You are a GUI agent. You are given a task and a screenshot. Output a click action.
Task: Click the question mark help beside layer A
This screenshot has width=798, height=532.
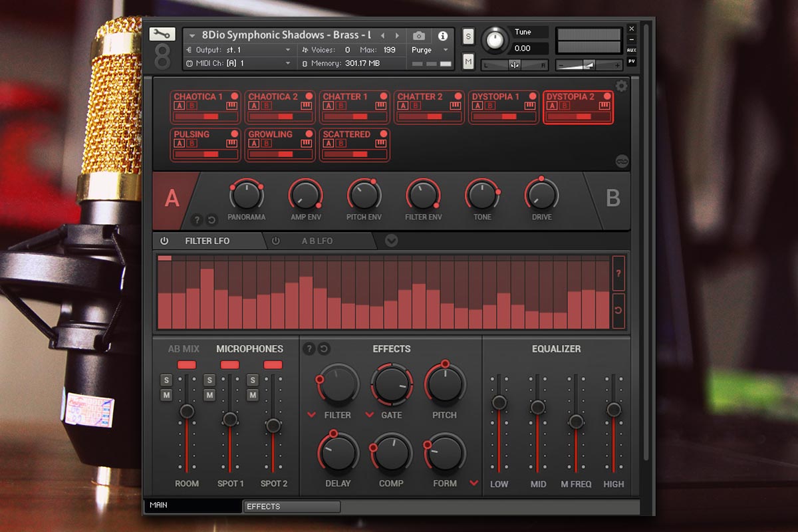click(x=198, y=219)
